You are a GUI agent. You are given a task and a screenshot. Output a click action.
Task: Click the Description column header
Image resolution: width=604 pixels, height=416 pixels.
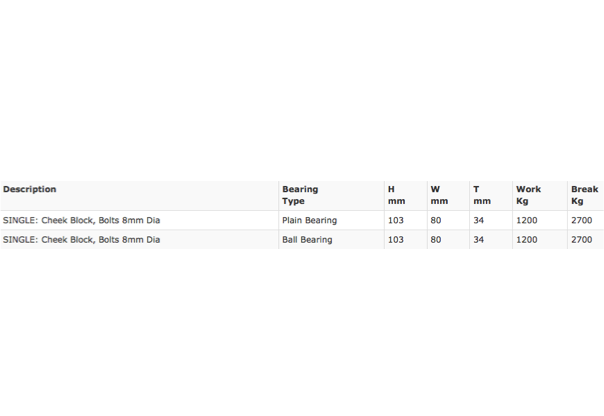pos(30,189)
